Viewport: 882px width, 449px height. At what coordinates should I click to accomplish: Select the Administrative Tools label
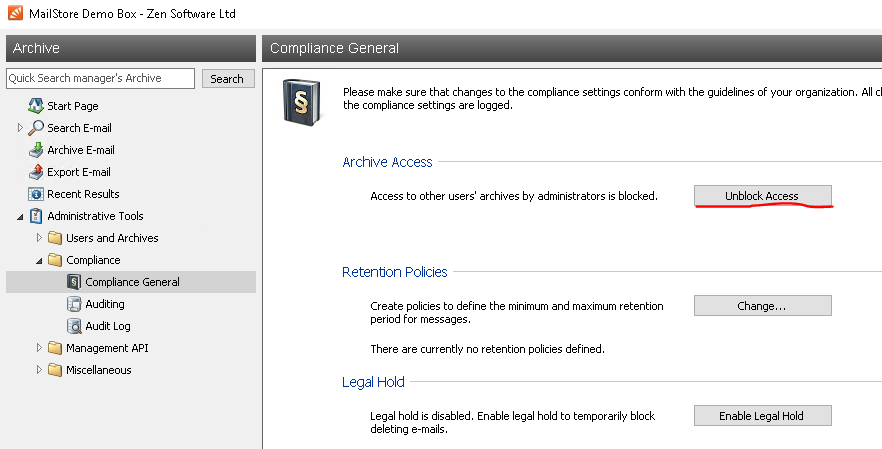pos(95,215)
